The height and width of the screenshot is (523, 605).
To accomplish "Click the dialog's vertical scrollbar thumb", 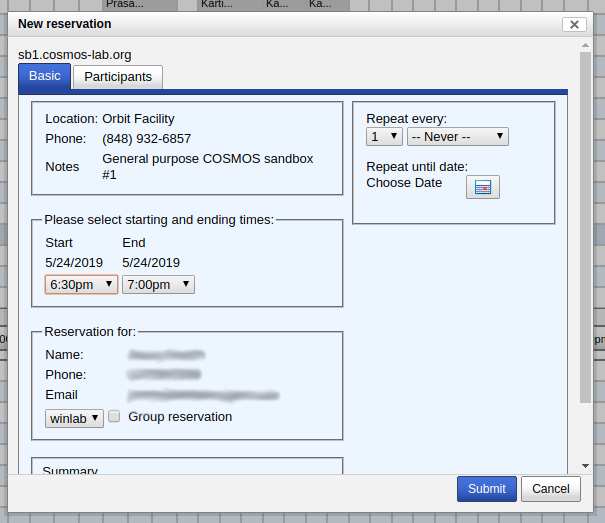I will coord(585,230).
